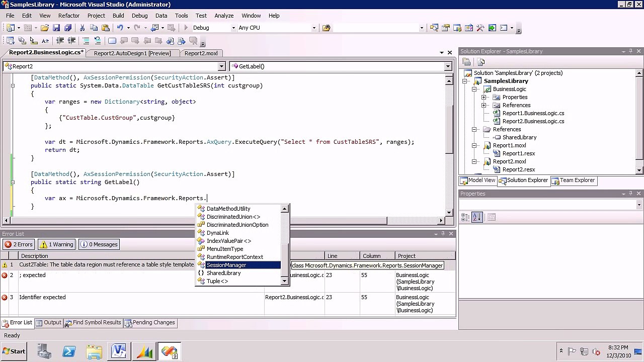The image size is (644, 362).
Task: Open Properties Window from the toolbar
Action: (x=446, y=28)
